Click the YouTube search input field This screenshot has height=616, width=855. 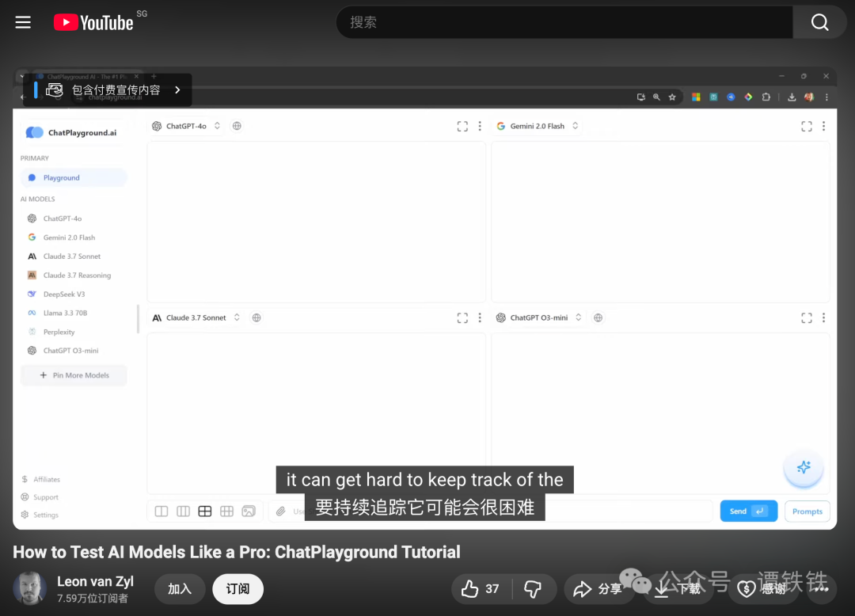click(564, 22)
